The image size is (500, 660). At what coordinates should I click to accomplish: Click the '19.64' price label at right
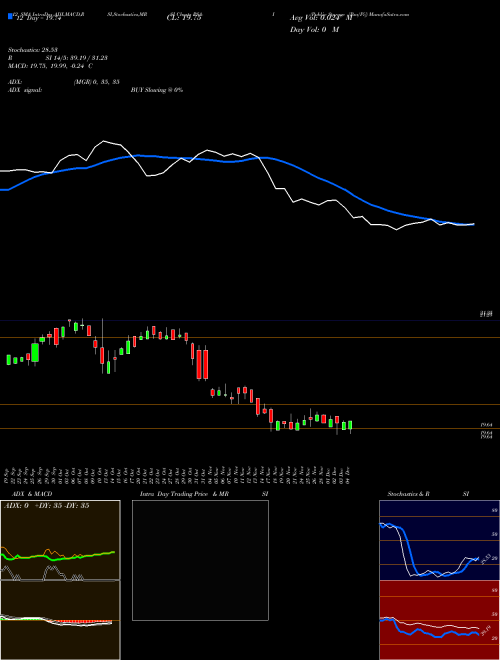point(487,426)
